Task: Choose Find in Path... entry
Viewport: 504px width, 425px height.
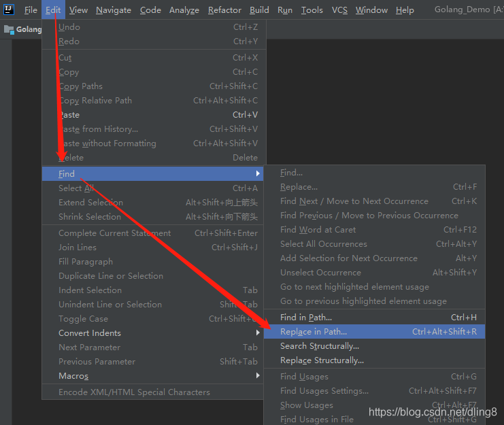Action: [375, 318]
